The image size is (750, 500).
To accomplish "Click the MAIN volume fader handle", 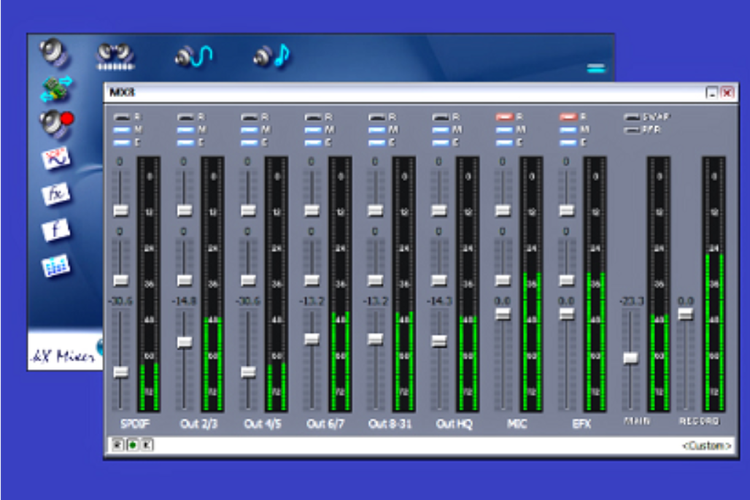I will pyautogui.click(x=631, y=358).
